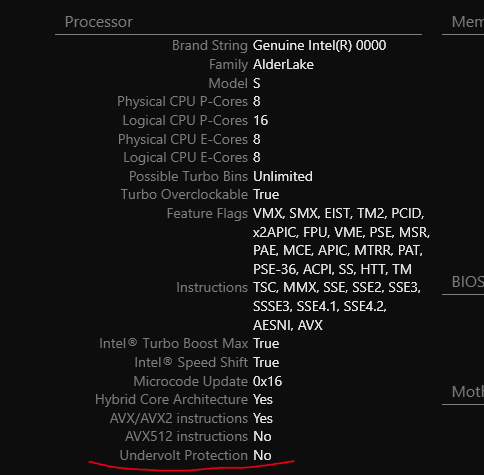484x475 pixels.
Task: Click the Possible Turbo Bins Unlimited value
Action: (283, 176)
